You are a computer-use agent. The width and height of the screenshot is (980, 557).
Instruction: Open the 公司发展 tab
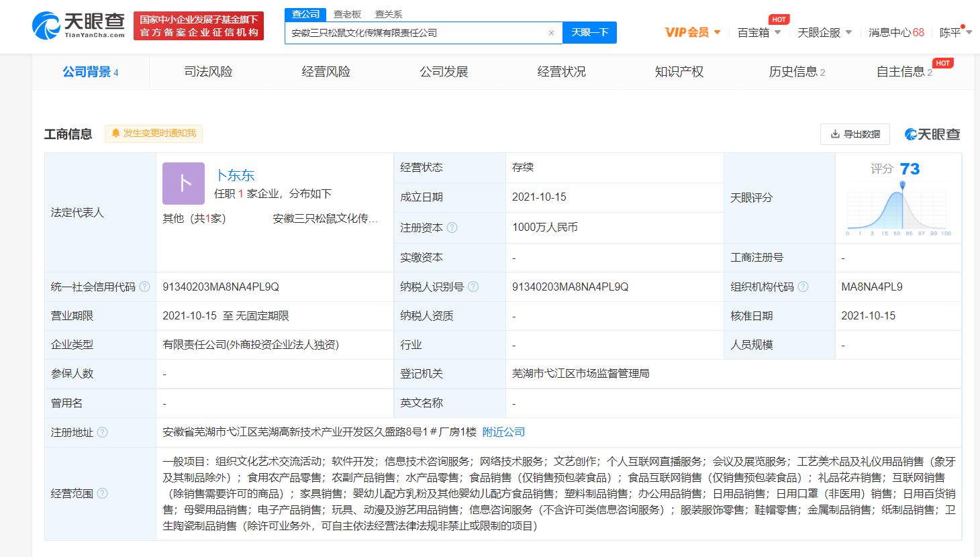pyautogui.click(x=444, y=72)
